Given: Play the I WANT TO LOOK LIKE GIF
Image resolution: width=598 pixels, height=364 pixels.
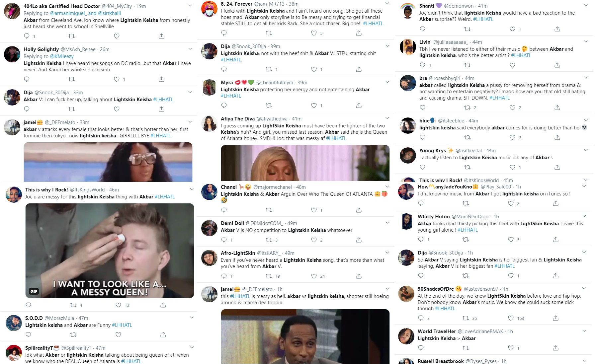Looking at the screenshot, I should pos(110,251).
